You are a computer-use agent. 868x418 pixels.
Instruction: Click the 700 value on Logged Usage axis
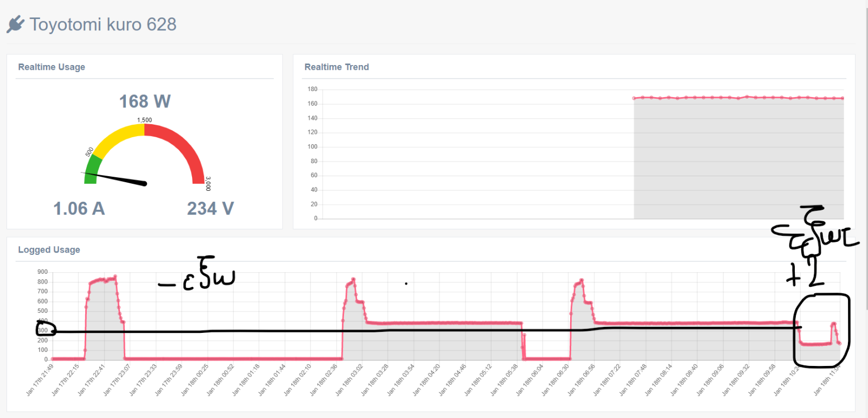[42, 291]
